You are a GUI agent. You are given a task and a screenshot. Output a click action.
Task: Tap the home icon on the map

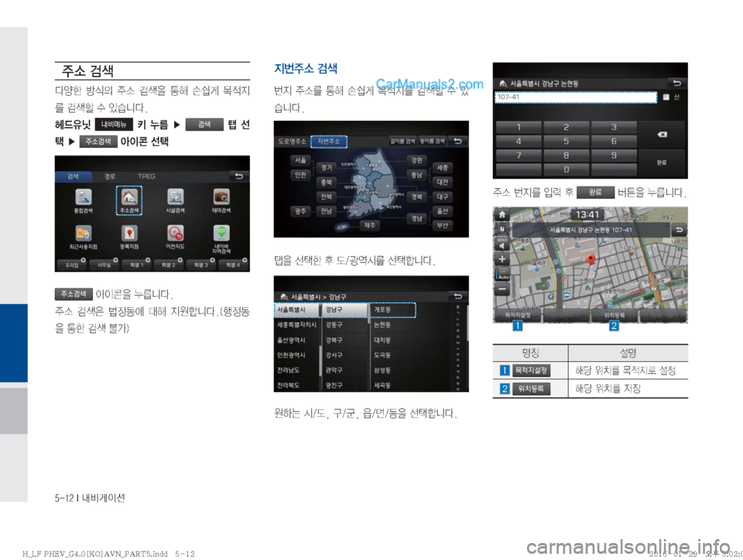[502, 214]
